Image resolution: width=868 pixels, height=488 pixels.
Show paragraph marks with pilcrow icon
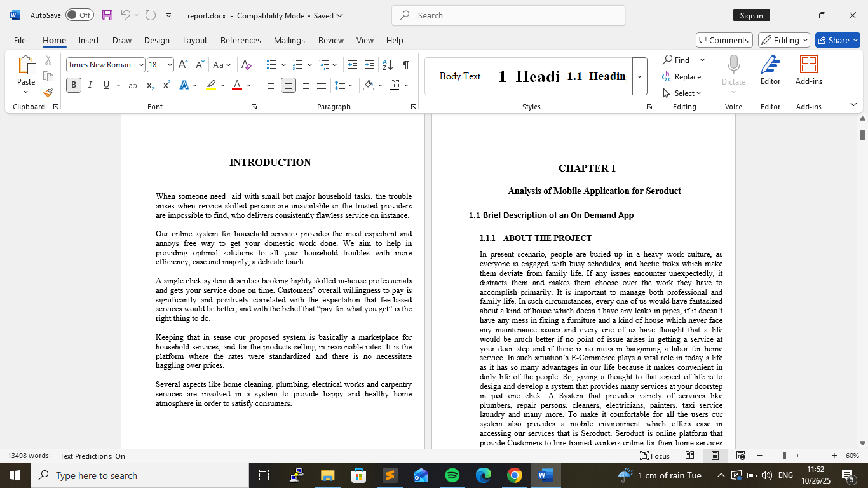point(405,65)
